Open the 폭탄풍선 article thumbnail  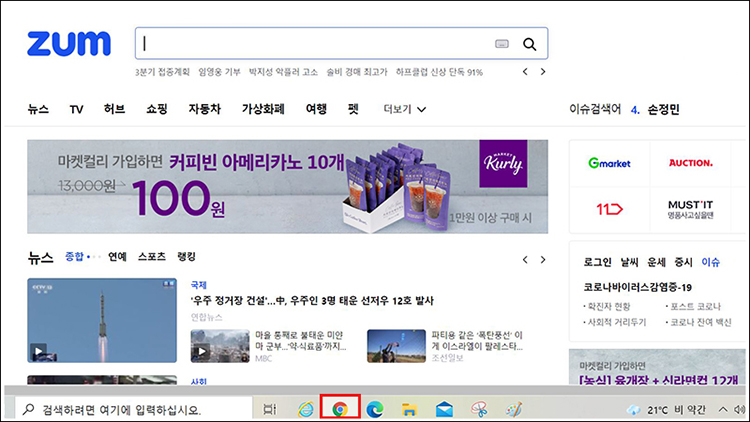(396, 346)
